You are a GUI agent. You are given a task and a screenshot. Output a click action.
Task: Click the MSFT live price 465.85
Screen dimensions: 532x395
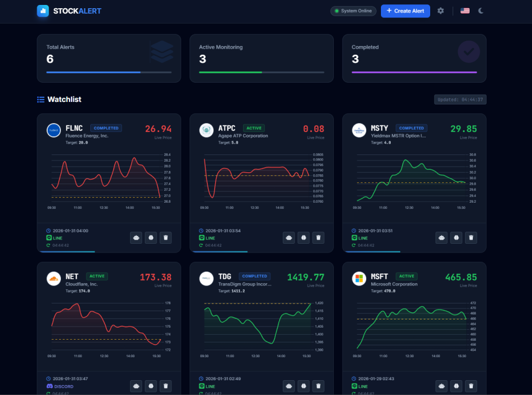coord(461,277)
